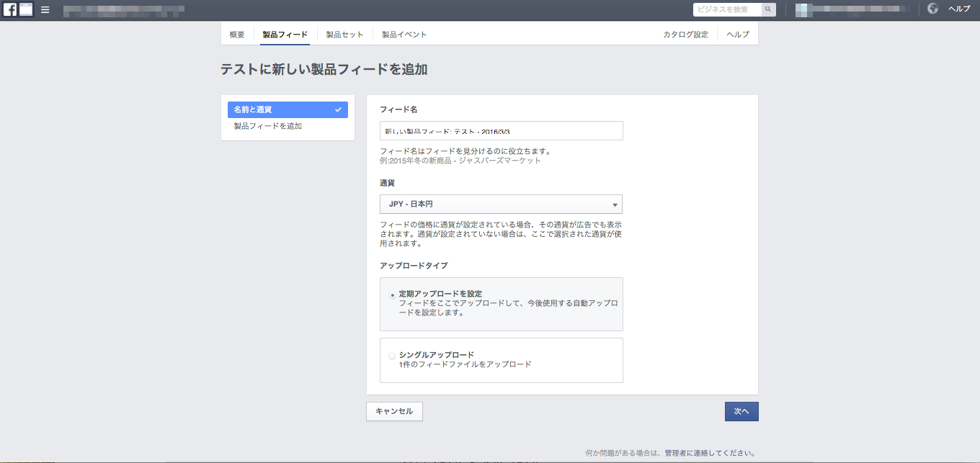Click the 次へ button
The image size is (980, 463).
click(741, 411)
